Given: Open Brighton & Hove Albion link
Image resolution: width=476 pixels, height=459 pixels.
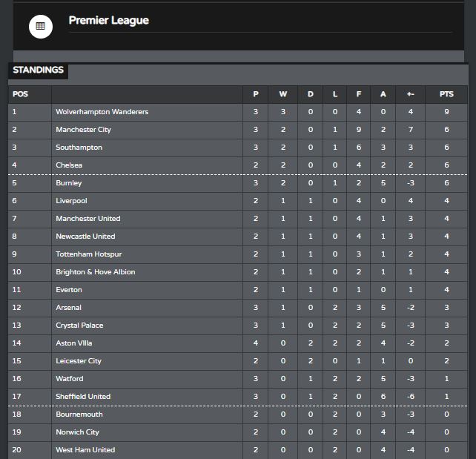Looking at the screenshot, I should (x=96, y=272).
